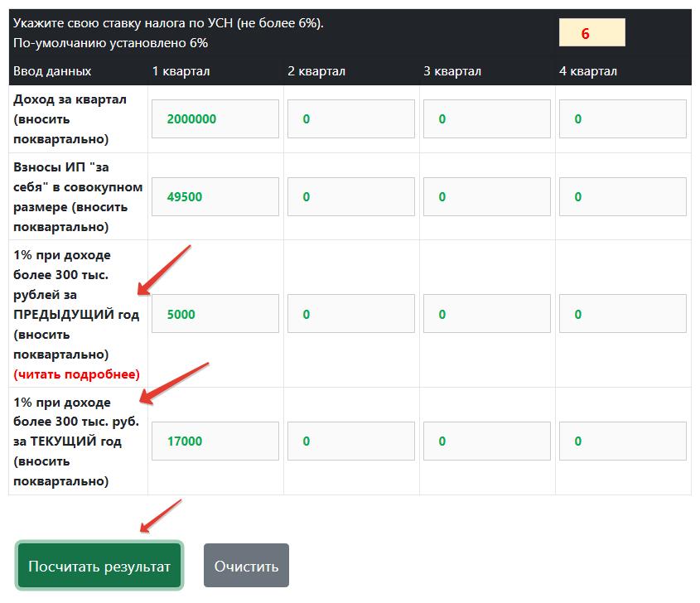Click the Очистить button

click(246, 566)
